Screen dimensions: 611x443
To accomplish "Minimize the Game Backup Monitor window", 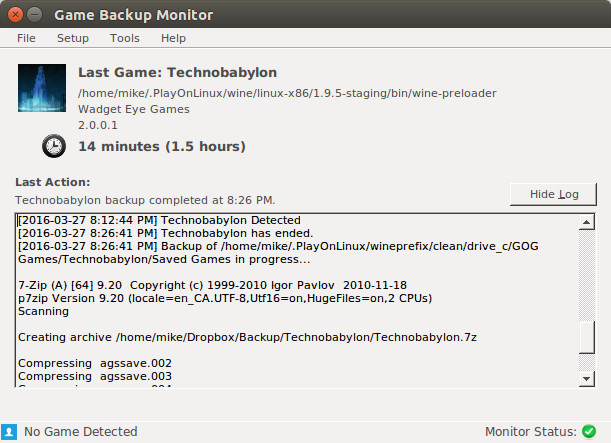I will (x=35, y=15).
